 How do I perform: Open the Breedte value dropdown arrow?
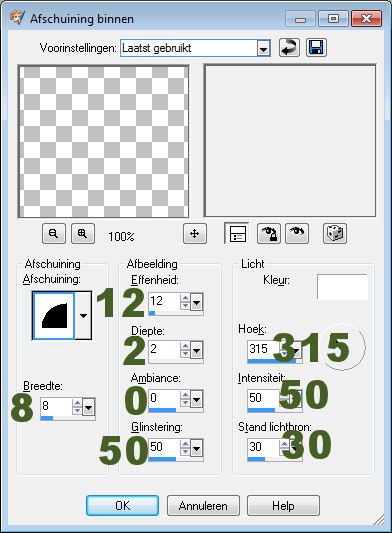point(88,407)
